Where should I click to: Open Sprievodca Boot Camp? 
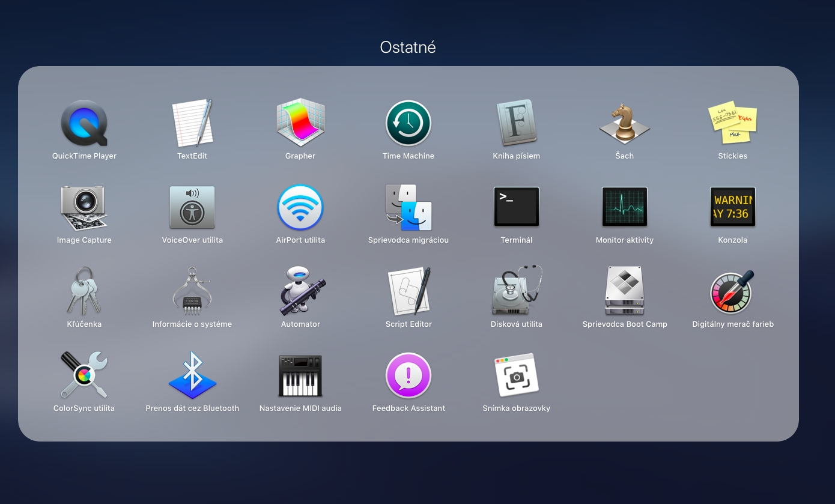625,291
